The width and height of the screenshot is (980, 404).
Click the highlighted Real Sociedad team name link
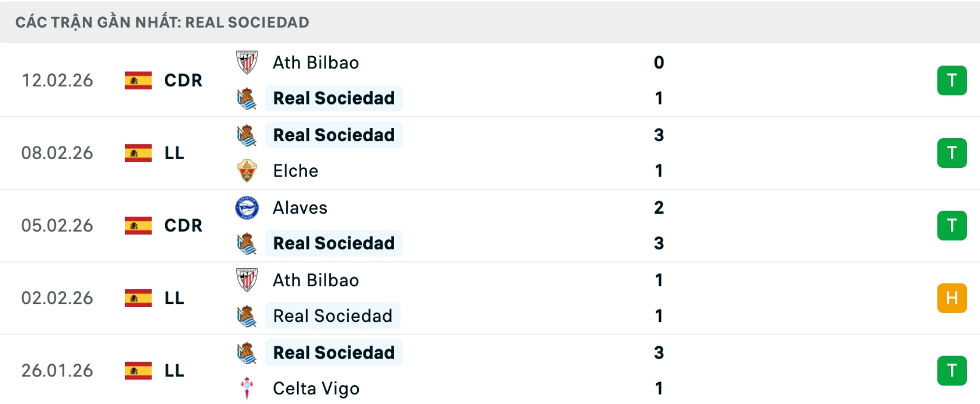[x=334, y=98]
